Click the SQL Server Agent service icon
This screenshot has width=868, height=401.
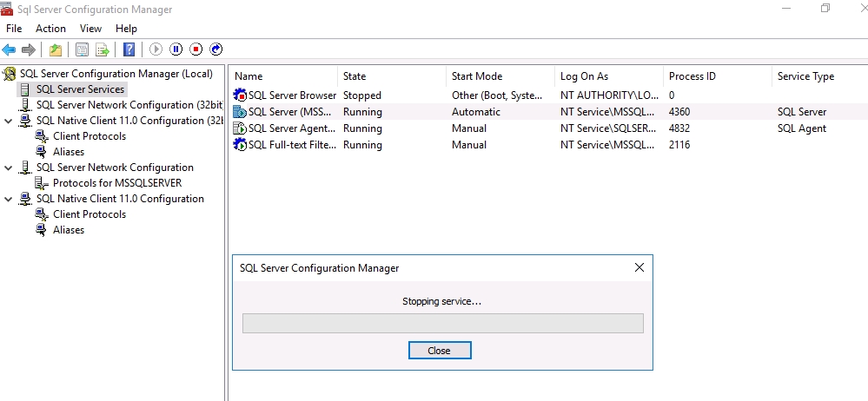click(x=241, y=128)
